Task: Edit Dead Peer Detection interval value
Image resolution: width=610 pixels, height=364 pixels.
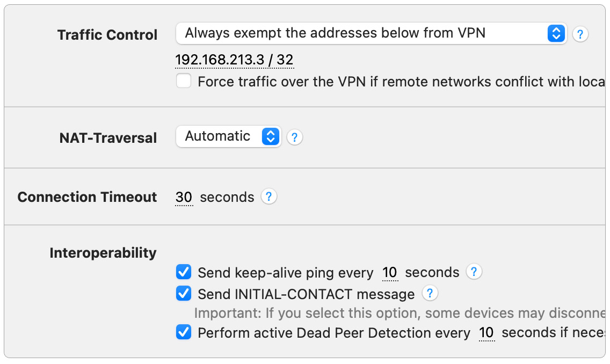Action: [x=486, y=333]
